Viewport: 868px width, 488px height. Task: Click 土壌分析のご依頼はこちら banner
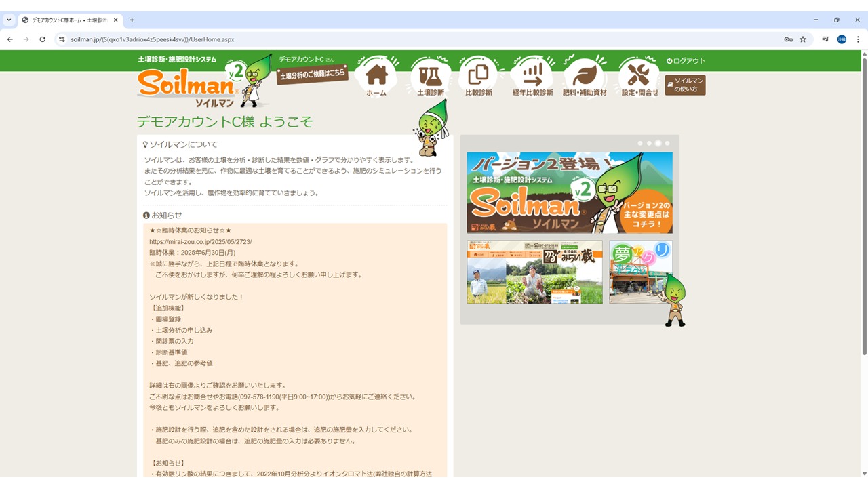(313, 74)
